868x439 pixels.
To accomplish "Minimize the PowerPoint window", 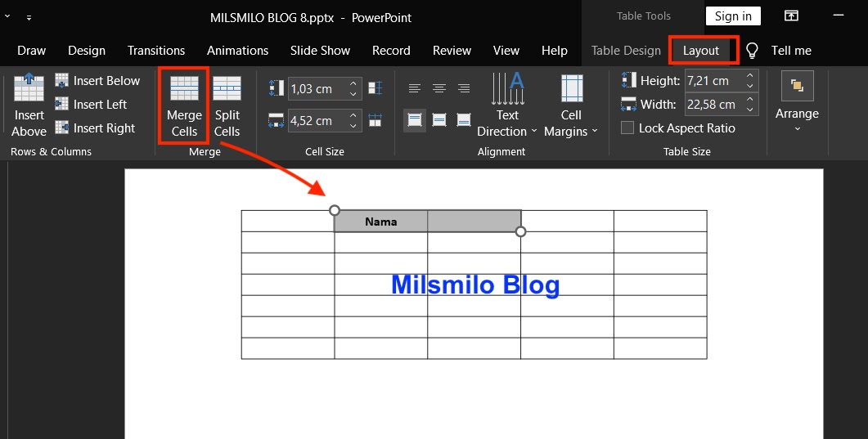I will [x=839, y=16].
